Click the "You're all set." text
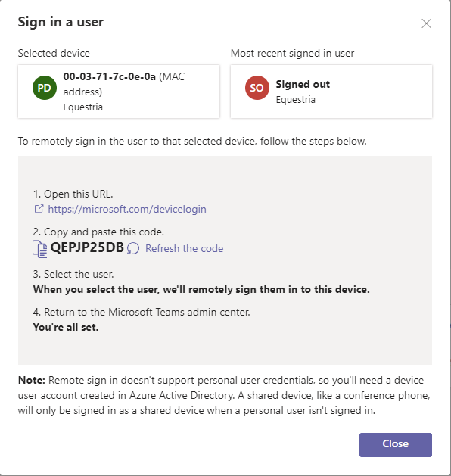 coord(66,327)
